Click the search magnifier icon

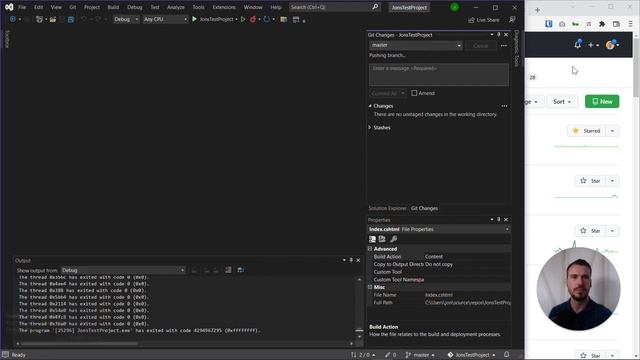point(375,7)
